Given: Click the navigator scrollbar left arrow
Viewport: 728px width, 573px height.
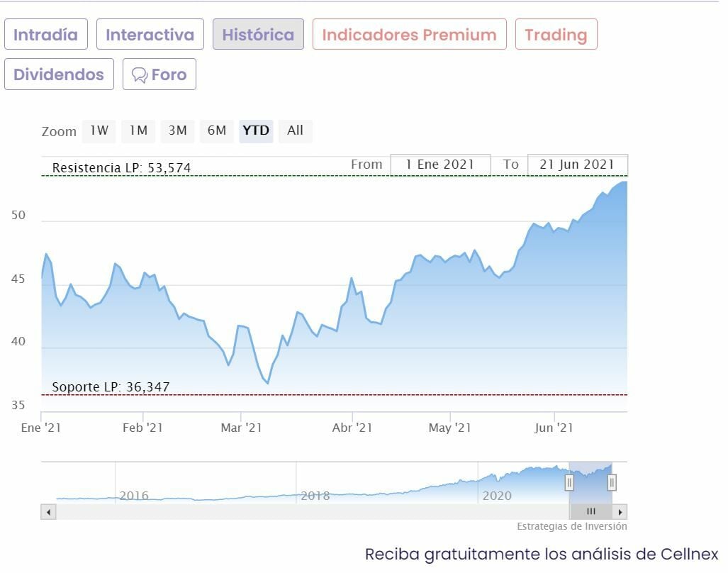Looking at the screenshot, I should click(48, 511).
